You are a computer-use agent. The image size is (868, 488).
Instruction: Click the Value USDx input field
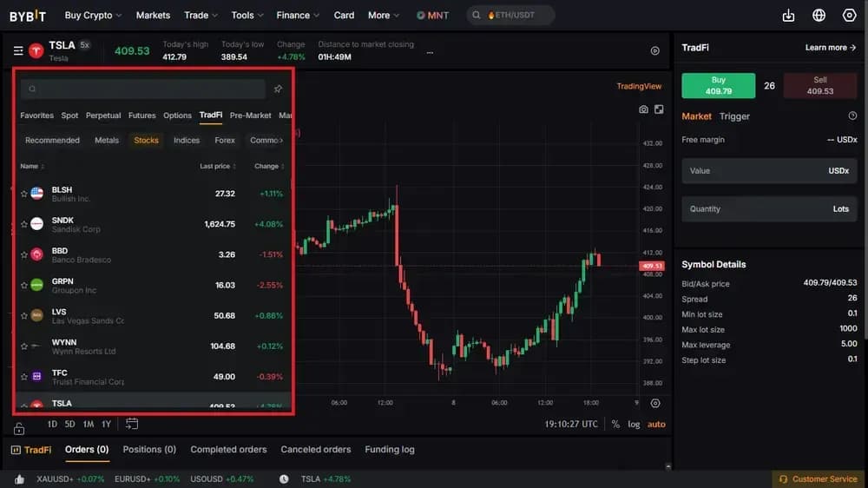(x=769, y=170)
